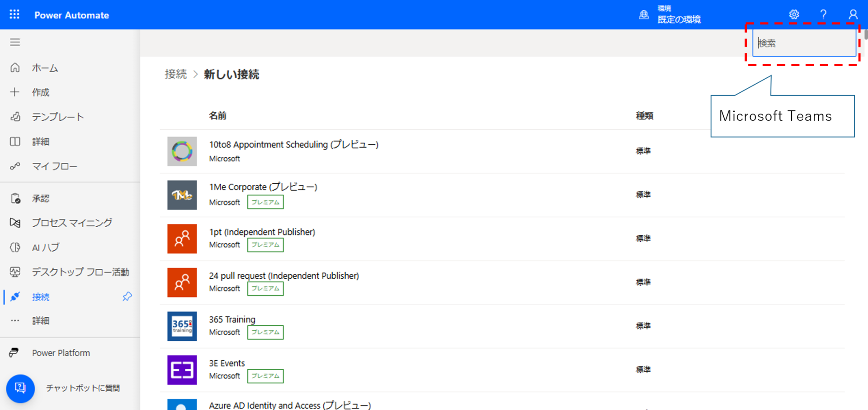Click プレミアム badge on 3E Events row

(265, 376)
